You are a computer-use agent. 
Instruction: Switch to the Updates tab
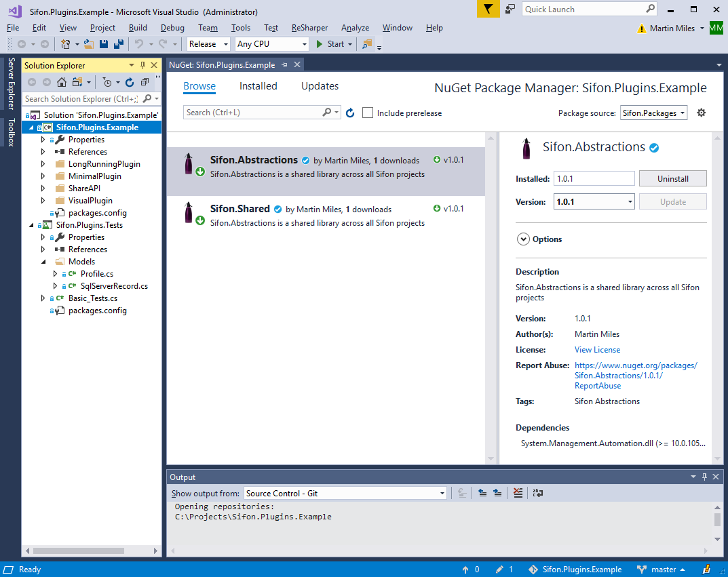[x=320, y=86]
